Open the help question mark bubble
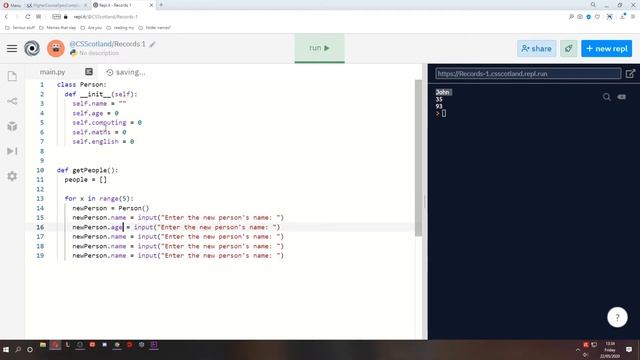 617,317
